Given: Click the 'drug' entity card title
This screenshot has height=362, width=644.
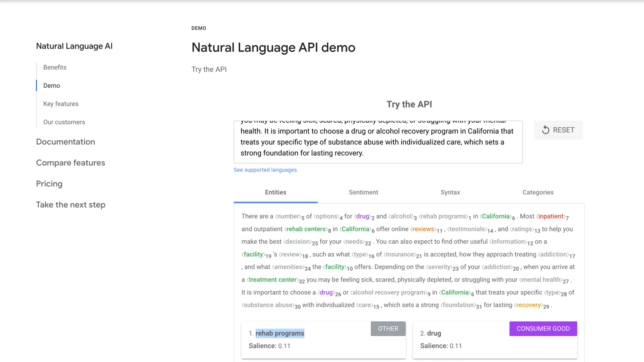Looking at the screenshot, I should pos(434,333).
